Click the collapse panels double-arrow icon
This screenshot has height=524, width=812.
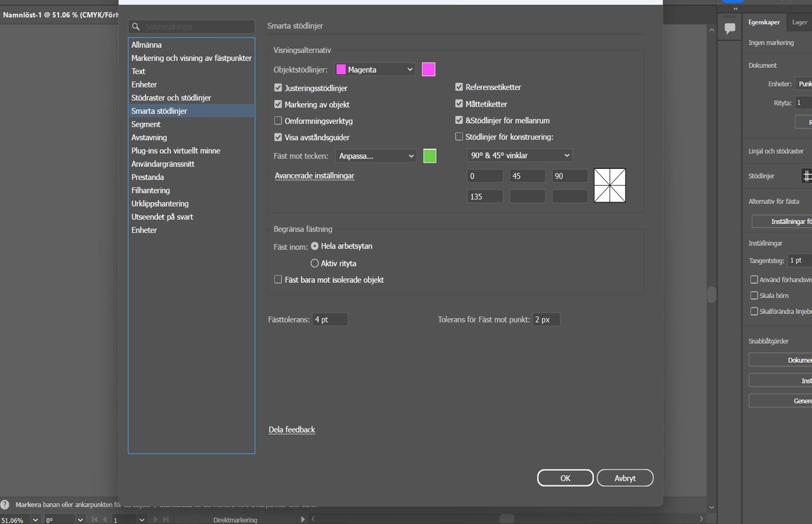tap(735, 8)
